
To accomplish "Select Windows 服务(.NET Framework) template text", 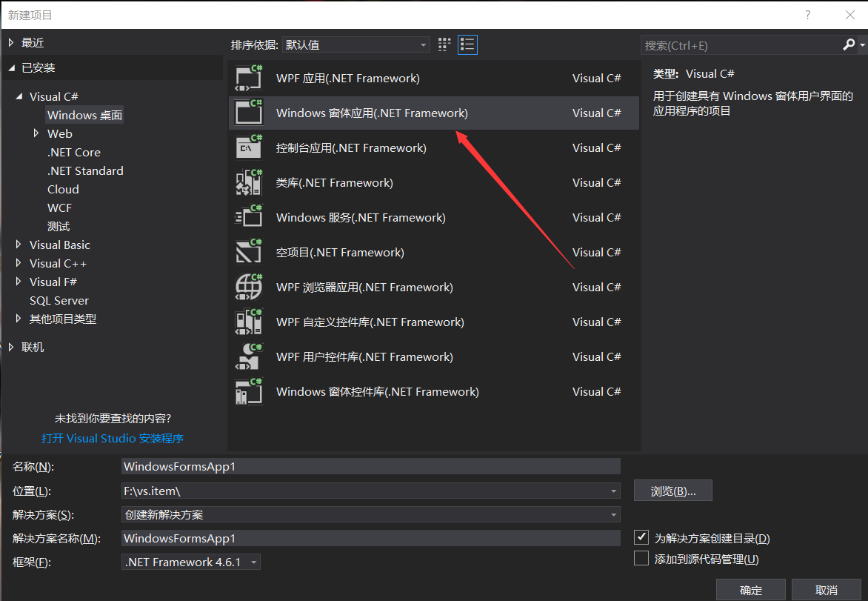I will pos(361,218).
